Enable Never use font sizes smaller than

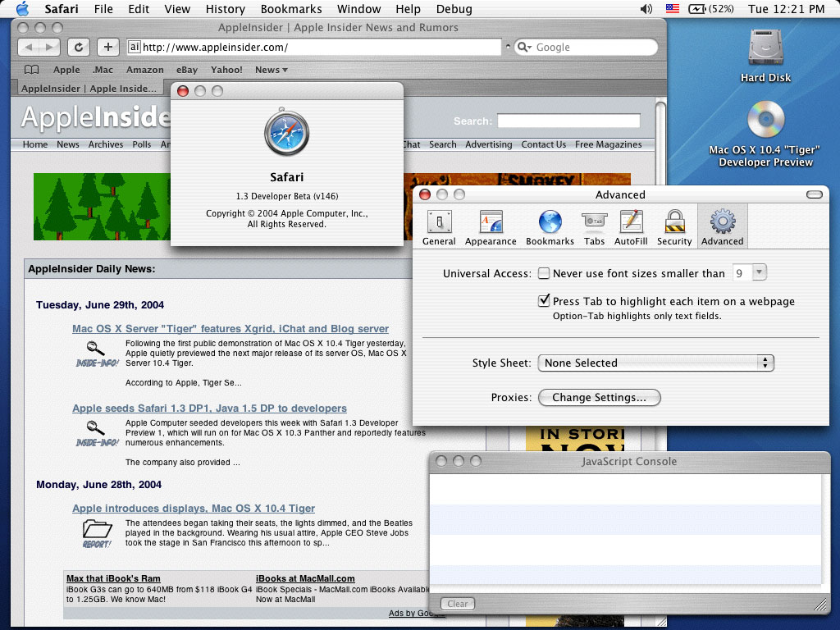tap(544, 274)
